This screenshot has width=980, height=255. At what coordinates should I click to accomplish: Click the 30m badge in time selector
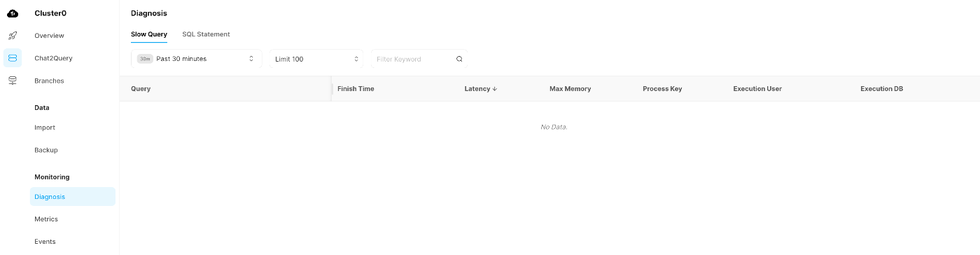click(x=145, y=59)
